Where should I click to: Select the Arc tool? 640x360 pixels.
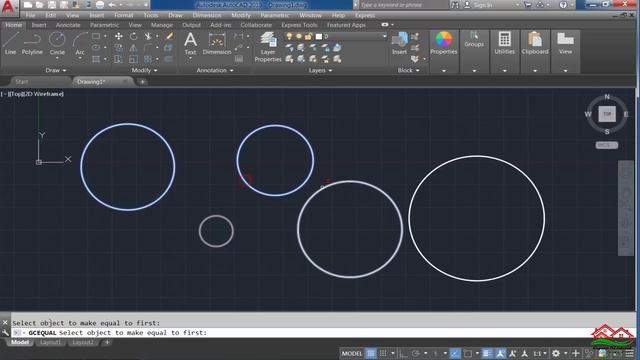pyautogui.click(x=80, y=44)
